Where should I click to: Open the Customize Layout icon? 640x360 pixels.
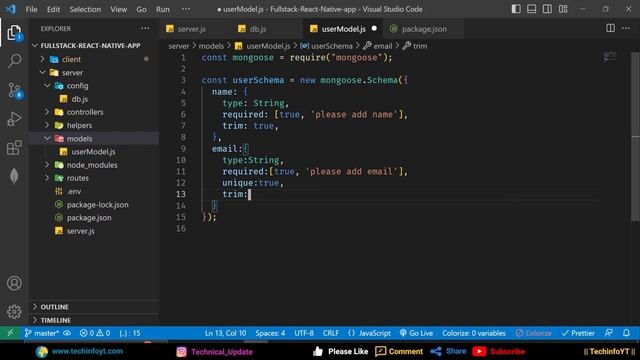click(563, 9)
